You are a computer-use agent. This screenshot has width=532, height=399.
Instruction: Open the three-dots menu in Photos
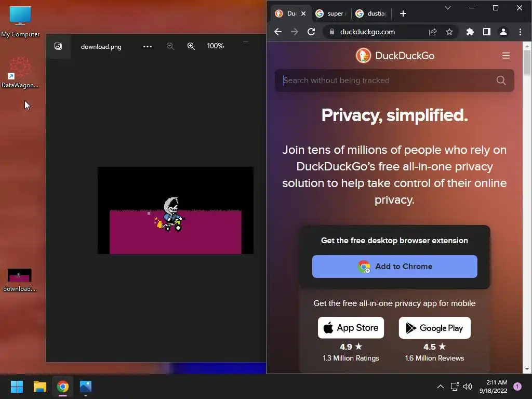147,46
